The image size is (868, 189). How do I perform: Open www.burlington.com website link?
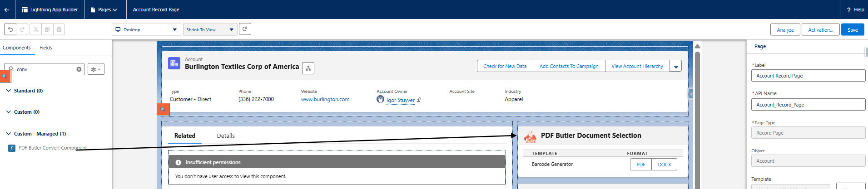pyautogui.click(x=325, y=99)
